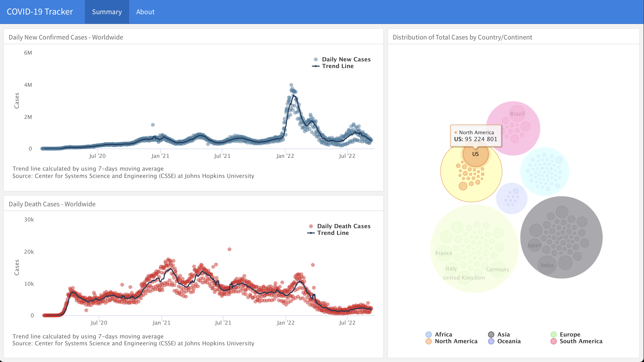Click outlier death point above 20k
The image size is (644, 362).
tap(229, 249)
